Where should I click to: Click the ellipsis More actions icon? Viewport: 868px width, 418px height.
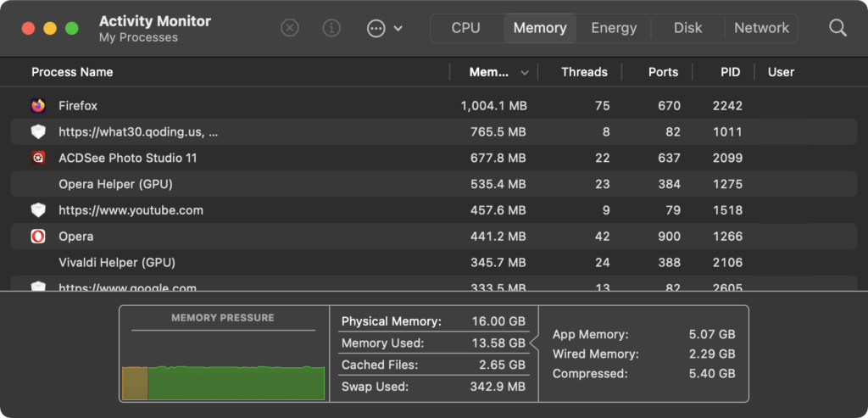376,28
